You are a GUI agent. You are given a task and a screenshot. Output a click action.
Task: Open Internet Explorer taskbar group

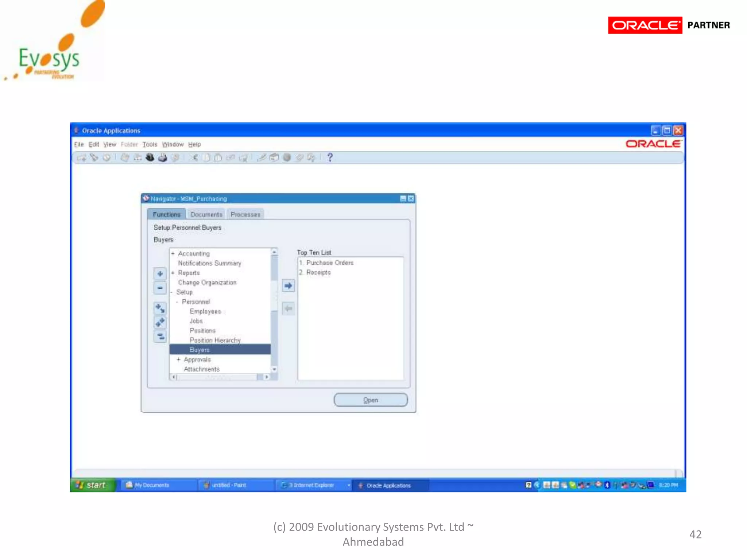[313, 485]
